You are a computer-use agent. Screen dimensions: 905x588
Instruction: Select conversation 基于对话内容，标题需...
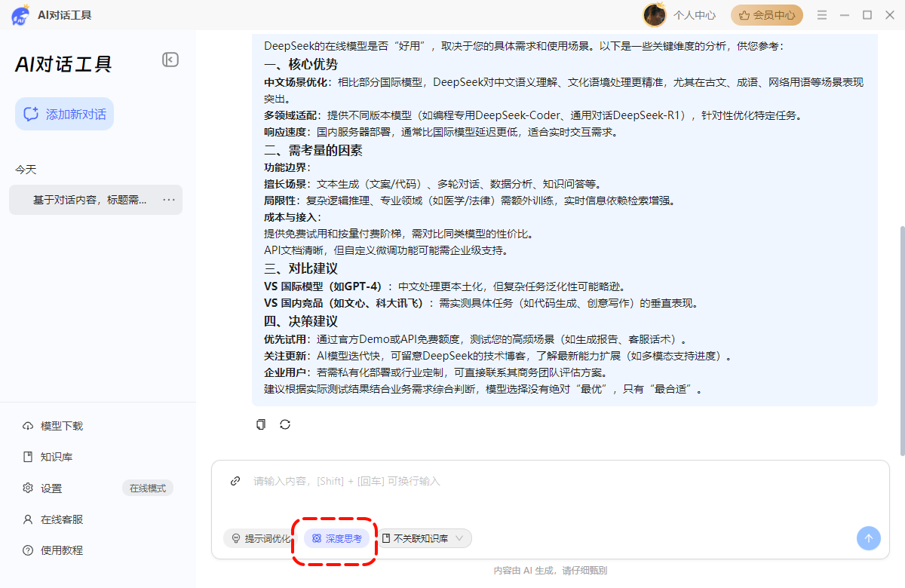96,200
